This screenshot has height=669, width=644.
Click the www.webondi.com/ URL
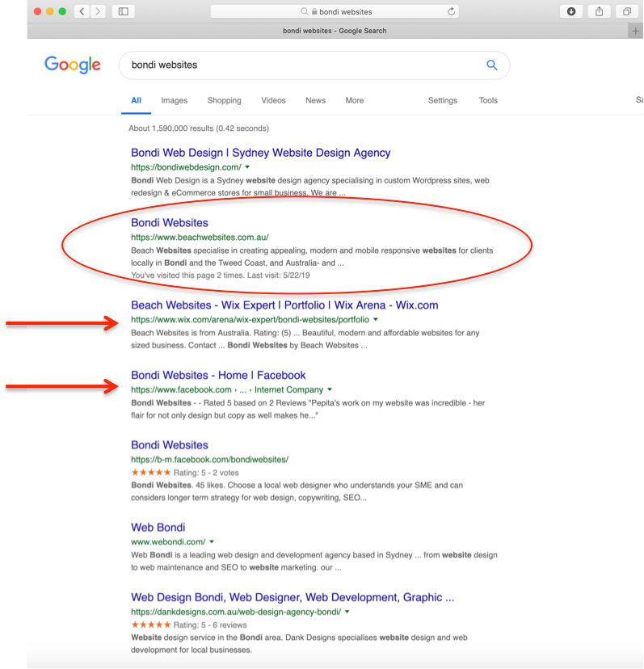(168, 542)
